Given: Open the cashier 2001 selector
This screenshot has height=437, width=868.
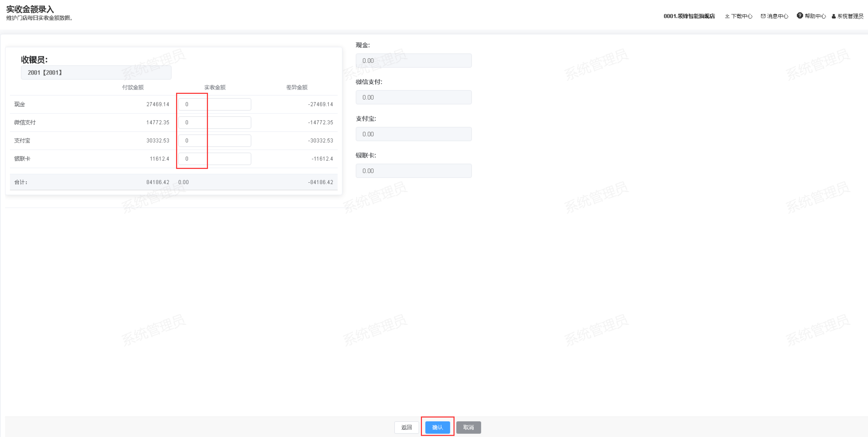Looking at the screenshot, I should tap(96, 73).
